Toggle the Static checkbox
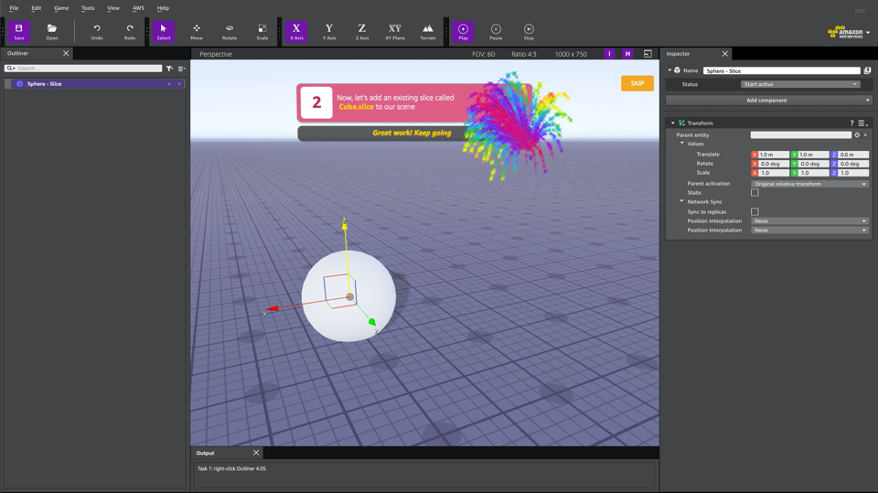Image resolution: width=879 pixels, height=493 pixels. pos(755,193)
